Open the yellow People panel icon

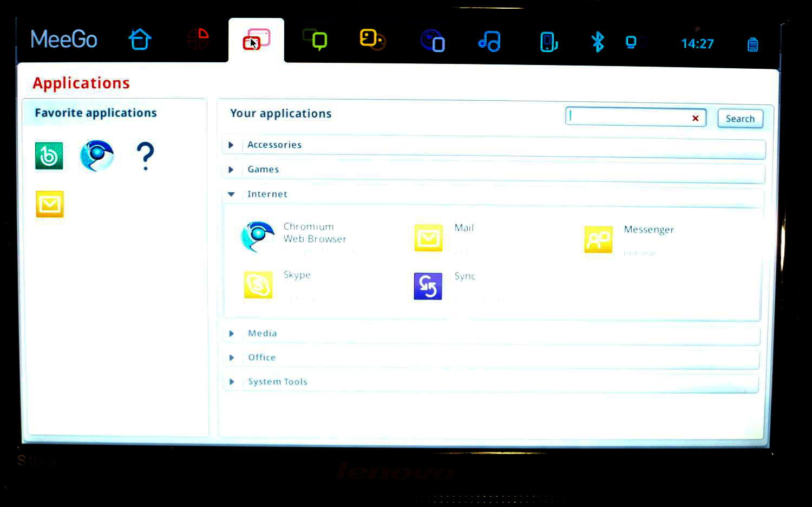point(372,40)
